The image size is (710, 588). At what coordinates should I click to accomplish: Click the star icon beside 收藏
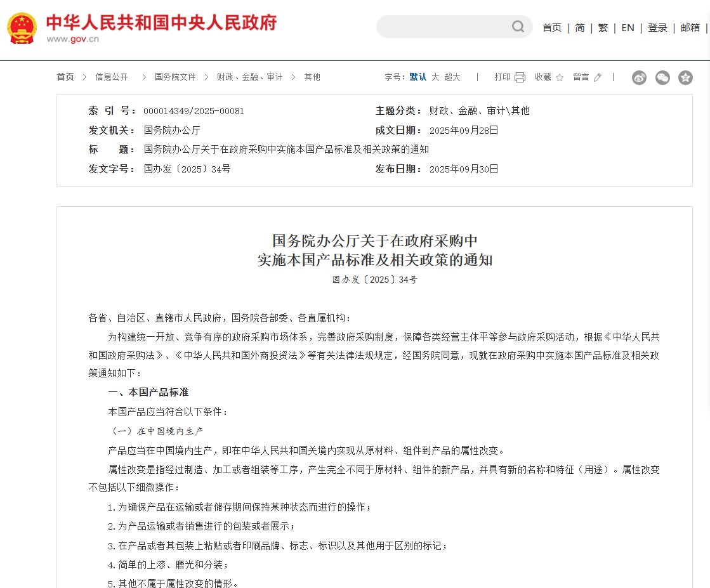[x=560, y=77]
